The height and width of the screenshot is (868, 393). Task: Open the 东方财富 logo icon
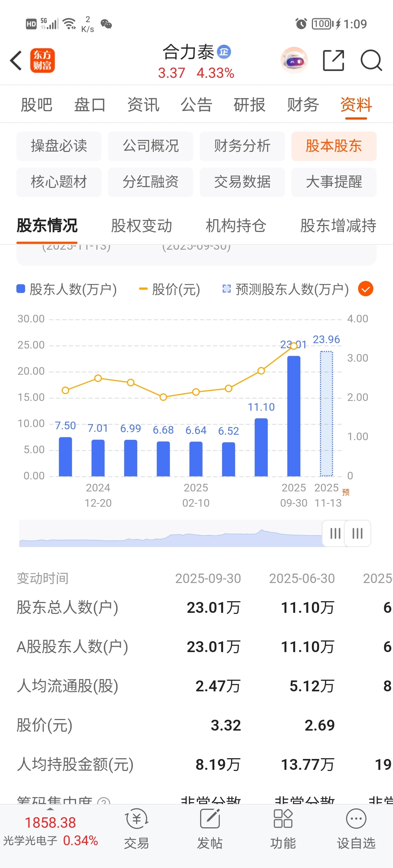(43, 60)
